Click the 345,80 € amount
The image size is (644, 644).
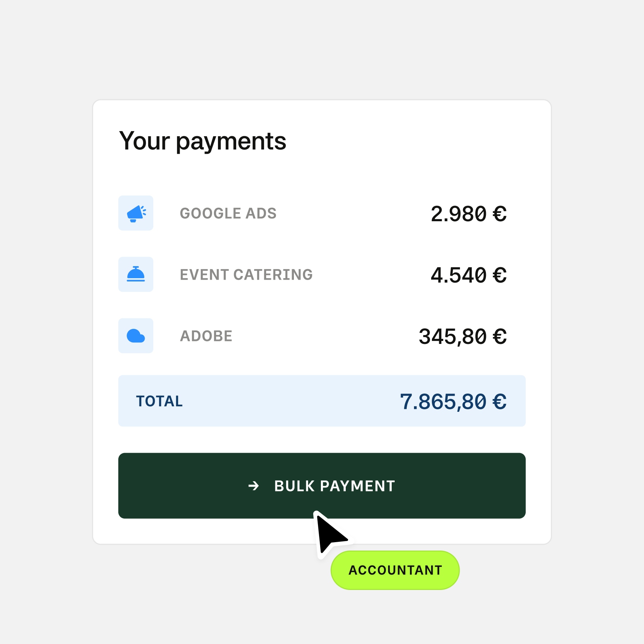pyautogui.click(x=463, y=337)
